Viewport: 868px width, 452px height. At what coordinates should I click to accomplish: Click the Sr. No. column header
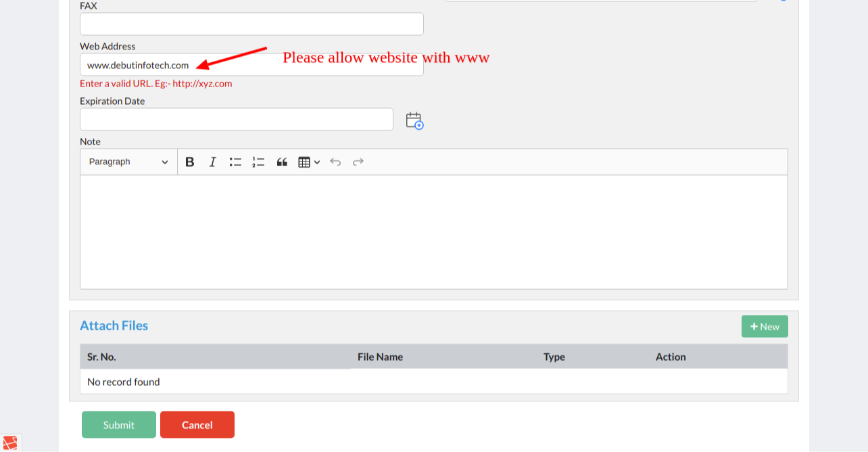[101, 357]
